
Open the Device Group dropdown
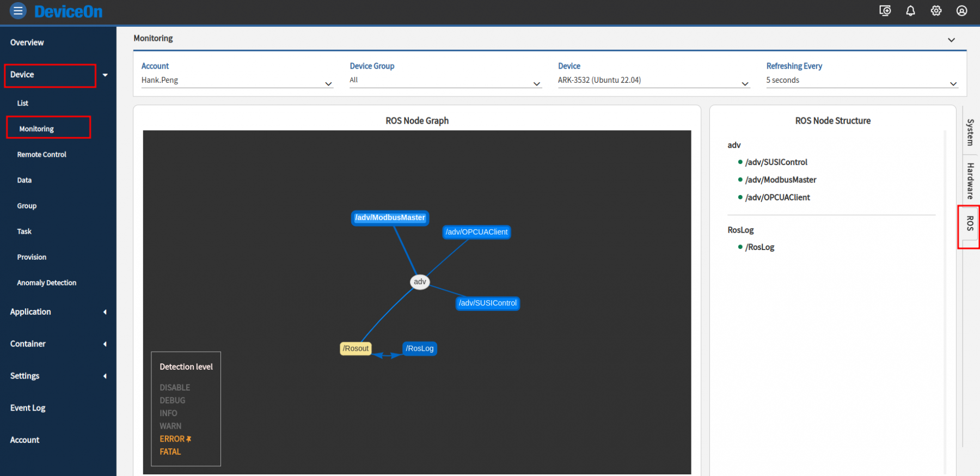(x=445, y=81)
